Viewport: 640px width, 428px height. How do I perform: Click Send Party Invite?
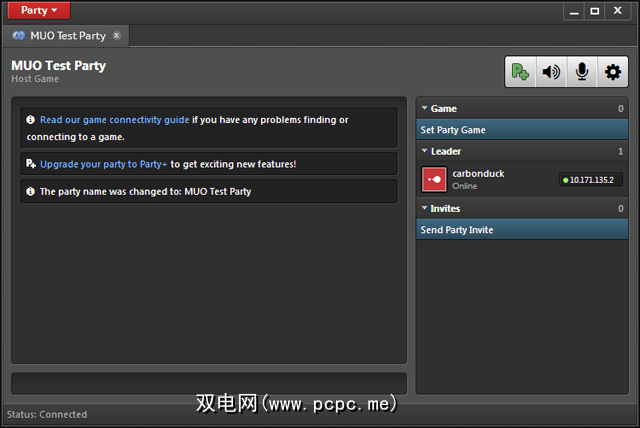(522, 230)
